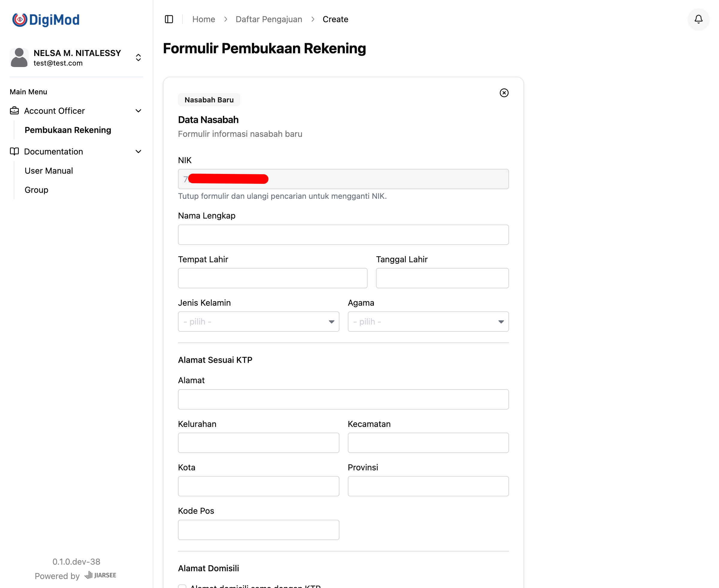Click the JIARSEE logo in footer

[100, 575]
